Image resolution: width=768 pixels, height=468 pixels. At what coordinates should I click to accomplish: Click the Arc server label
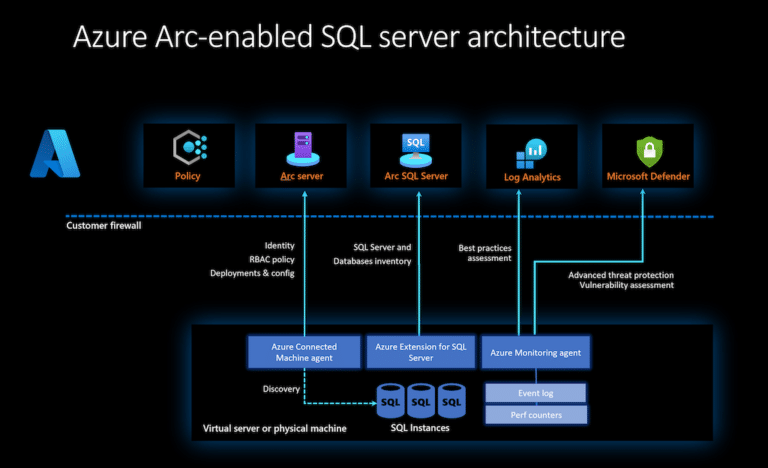click(x=302, y=176)
